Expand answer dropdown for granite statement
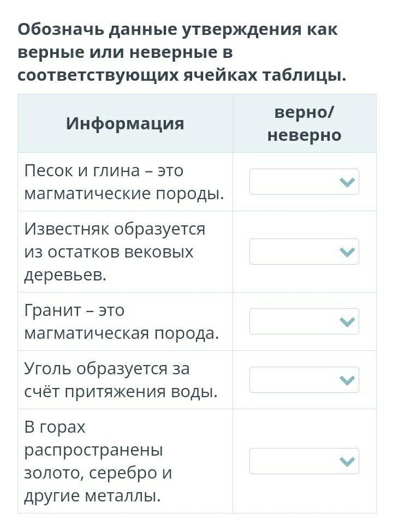 304,321
